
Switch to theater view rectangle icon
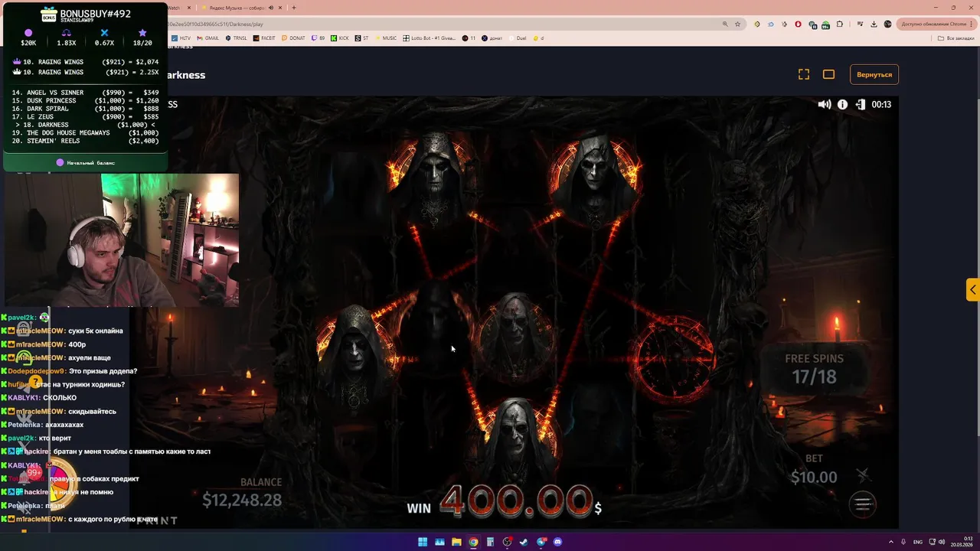coord(828,74)
